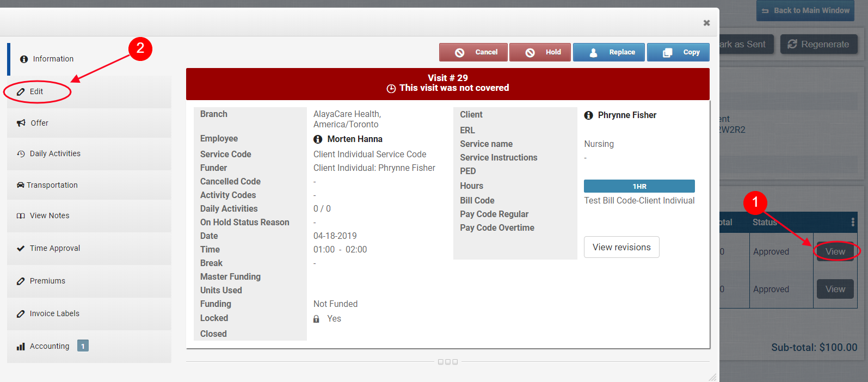Click the Replace employee button
This screenshot has height=382, width=868.
coord(608,52)
